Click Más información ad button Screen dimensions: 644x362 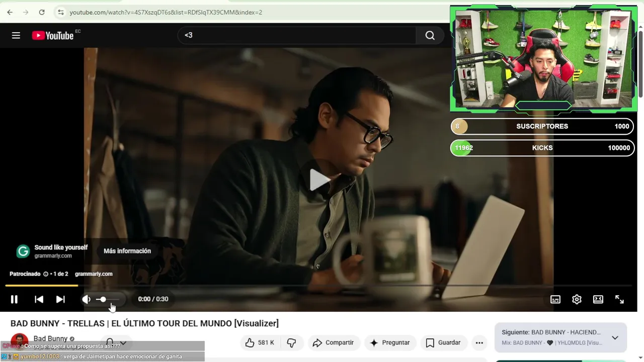coord(127,251)
